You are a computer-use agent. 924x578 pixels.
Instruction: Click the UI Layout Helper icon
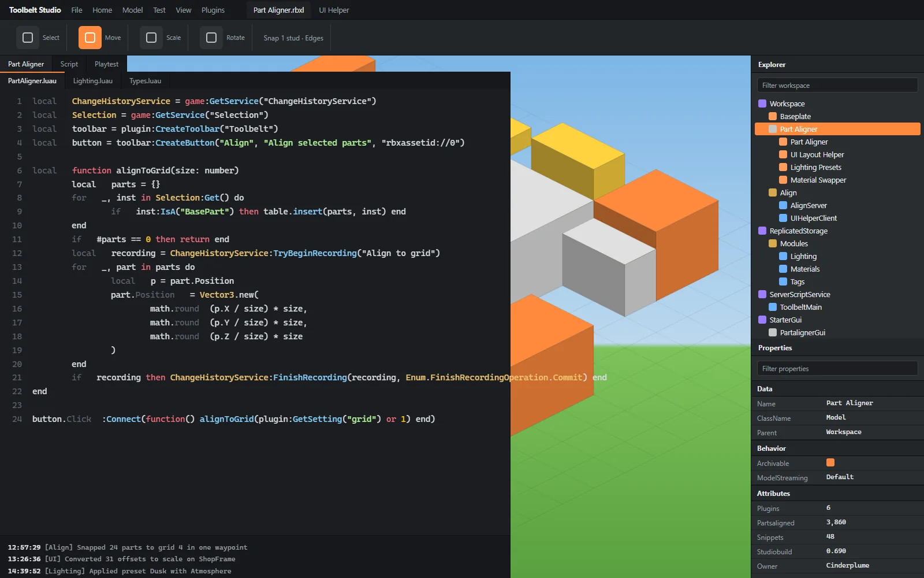tap(783, 154)
